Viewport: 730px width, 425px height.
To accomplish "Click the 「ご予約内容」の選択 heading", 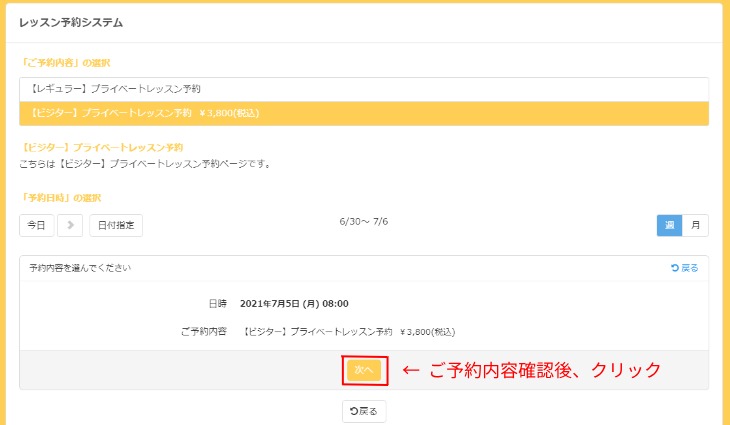I will pos(65,62).
